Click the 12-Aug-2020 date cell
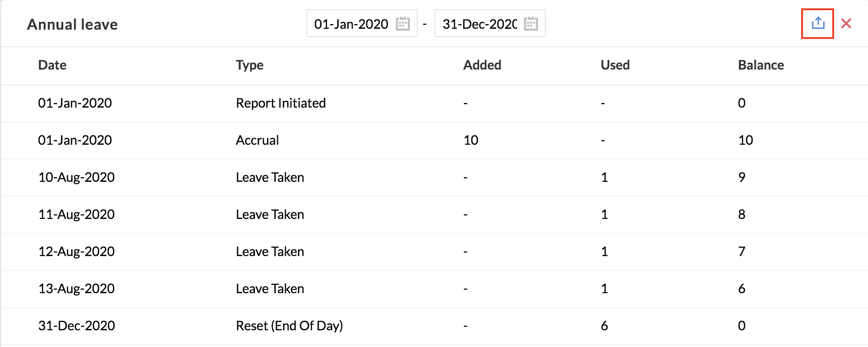868x347 pixels. pyautogui.click(x=76, y=251)
